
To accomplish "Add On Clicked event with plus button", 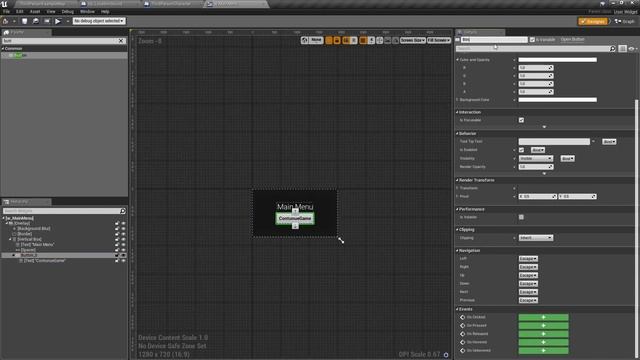I will 543,317.
